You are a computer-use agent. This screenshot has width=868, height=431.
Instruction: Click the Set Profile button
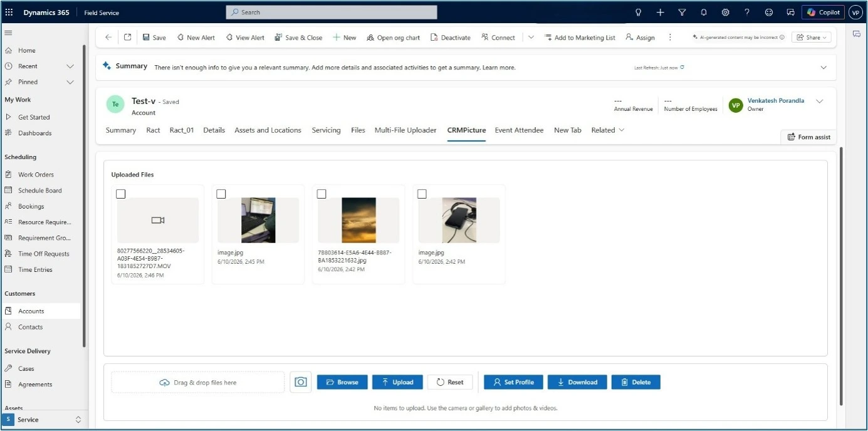tap(513, 382)
